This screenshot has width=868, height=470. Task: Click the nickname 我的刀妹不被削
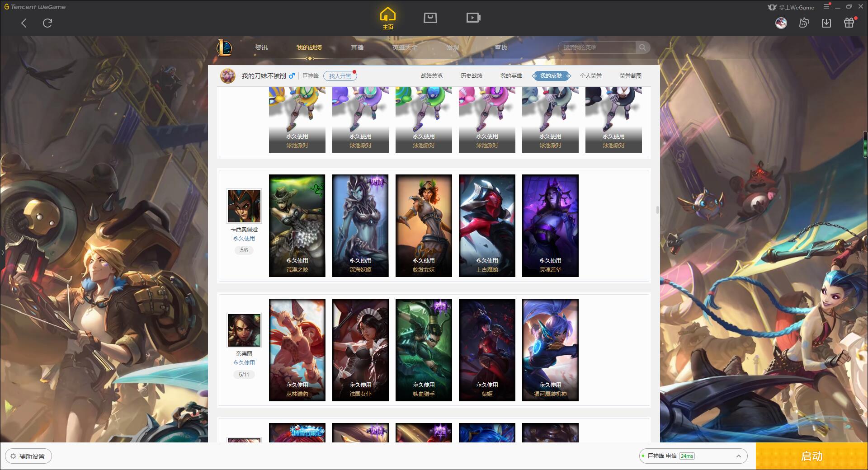point(264,76)
